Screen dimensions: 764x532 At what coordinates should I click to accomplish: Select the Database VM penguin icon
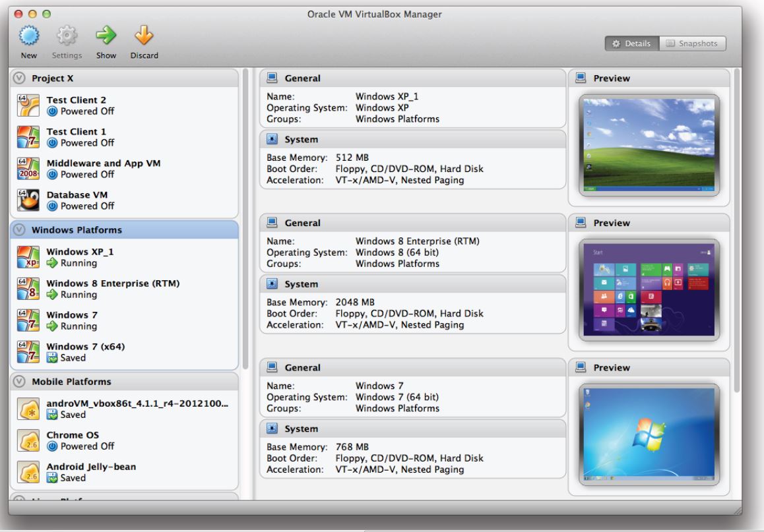(x=28, y=200)
